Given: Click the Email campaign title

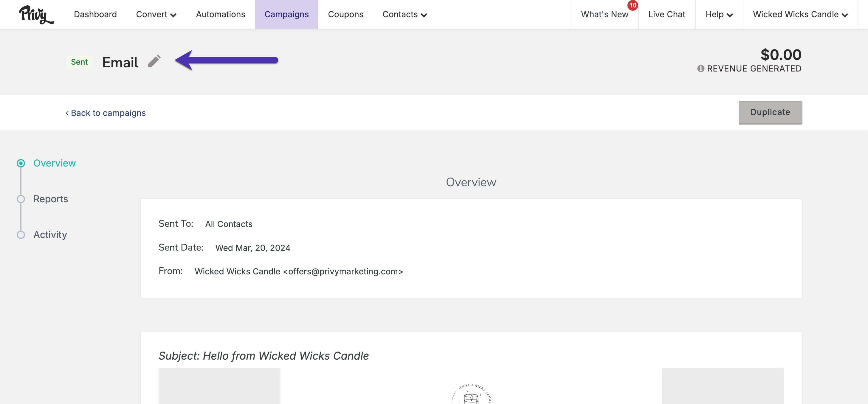Looking at the screenshot, I should 120,62.
